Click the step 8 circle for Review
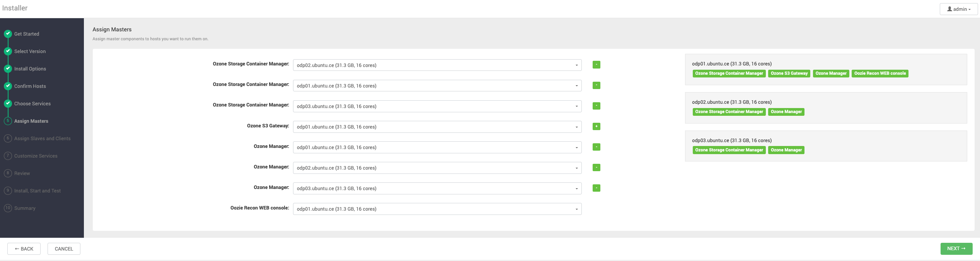 pyautogui.click(x=8, y=173)
